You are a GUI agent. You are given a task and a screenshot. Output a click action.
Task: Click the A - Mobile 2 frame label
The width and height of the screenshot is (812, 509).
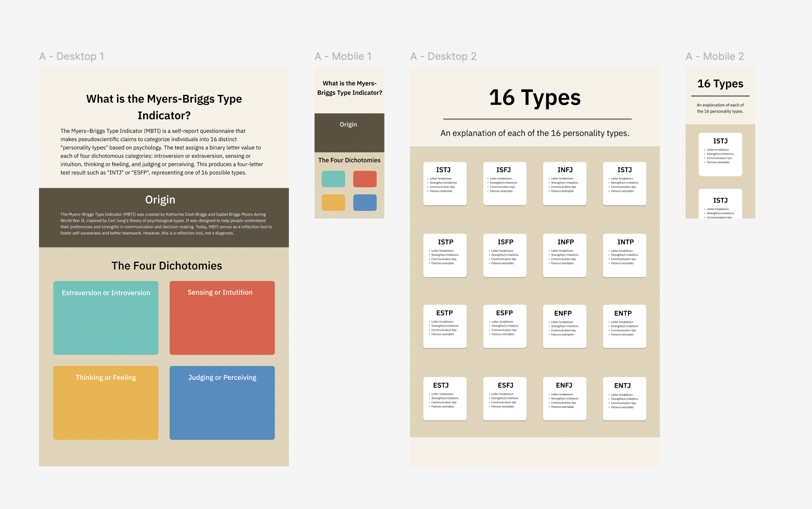click(x=714, y=56)
